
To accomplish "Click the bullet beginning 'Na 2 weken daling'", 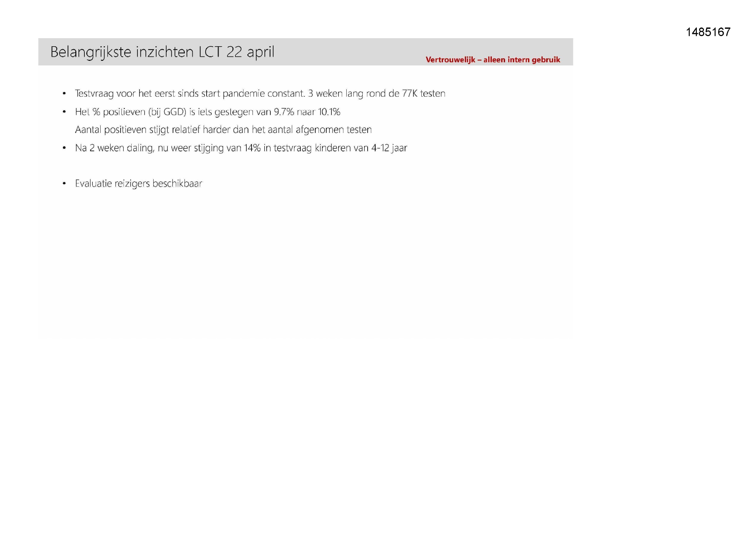I will click(241, 148).
